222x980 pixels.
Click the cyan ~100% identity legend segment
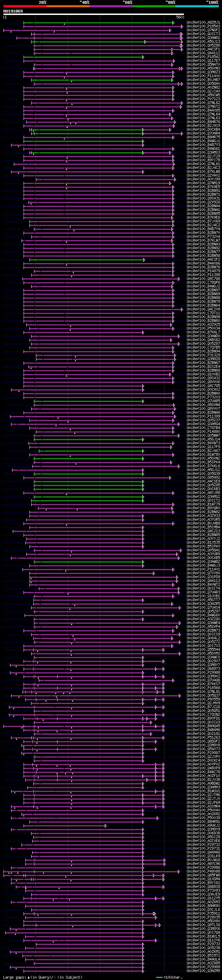click(x=197, y=6)
